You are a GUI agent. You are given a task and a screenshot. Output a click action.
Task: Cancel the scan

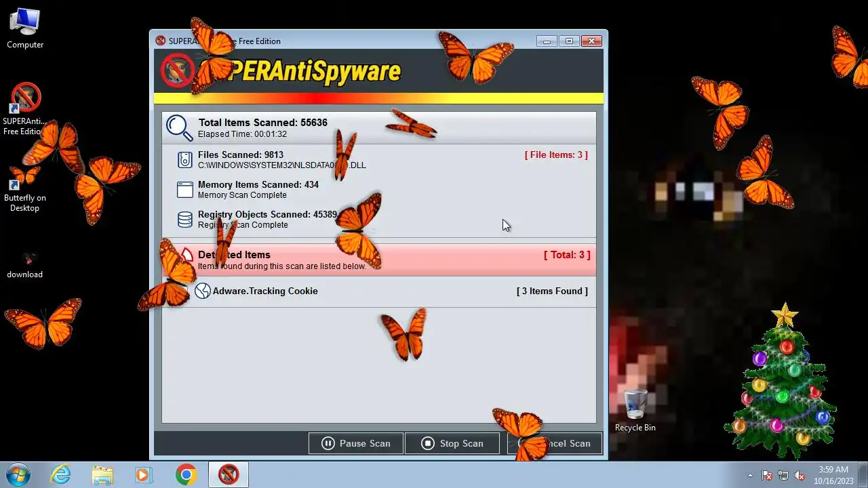coord(555,443)
